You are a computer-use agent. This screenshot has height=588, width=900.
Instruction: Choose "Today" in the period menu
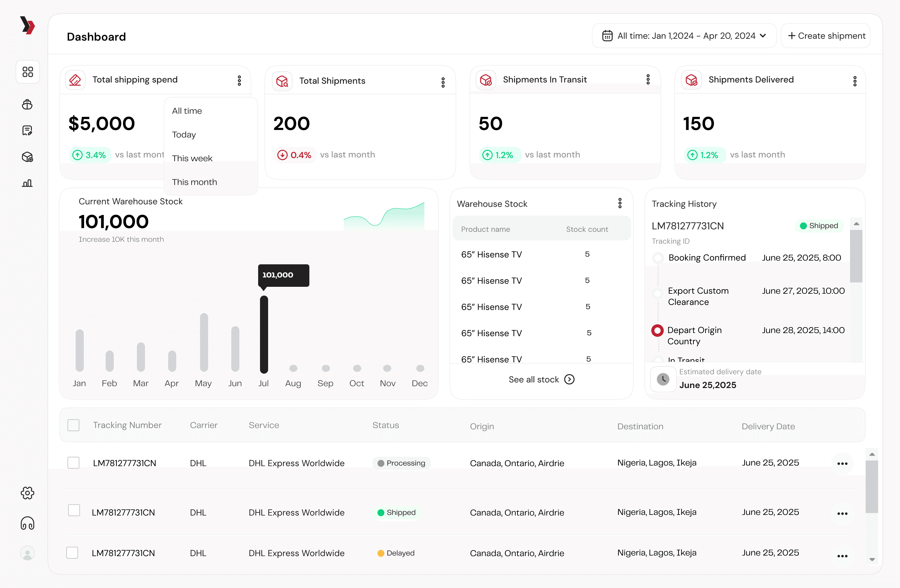coord(184,135)
